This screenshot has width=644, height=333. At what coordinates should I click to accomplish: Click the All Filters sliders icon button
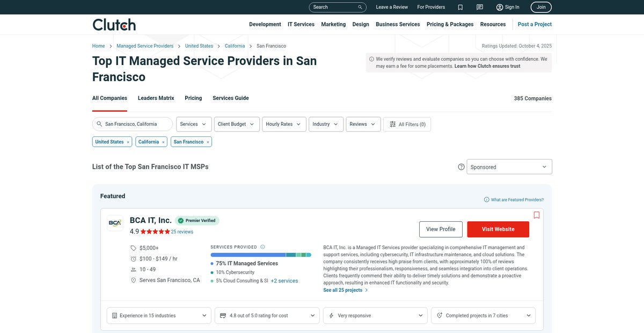(407, 124)
